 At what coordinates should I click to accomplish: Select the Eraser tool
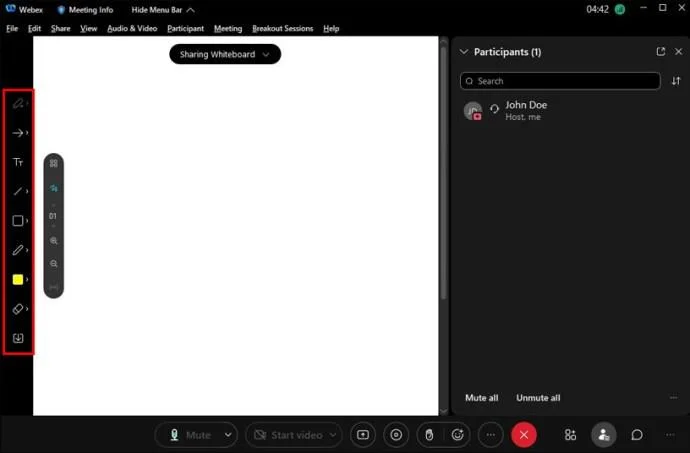coord(18,309)
